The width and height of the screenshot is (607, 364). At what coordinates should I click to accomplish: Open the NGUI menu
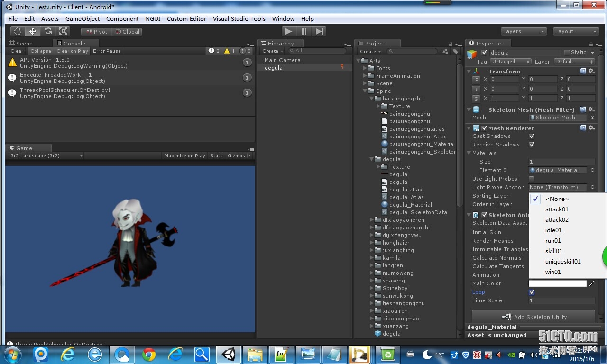point(153,19)
